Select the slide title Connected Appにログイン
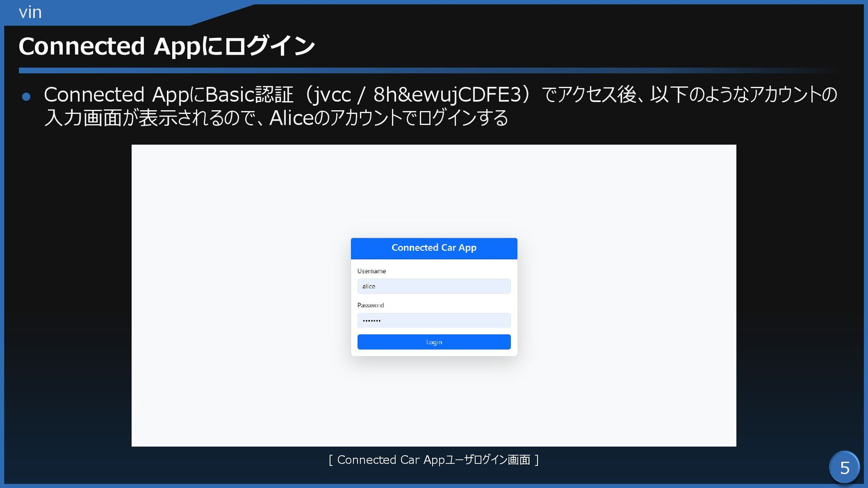 (x=166, y=46)
